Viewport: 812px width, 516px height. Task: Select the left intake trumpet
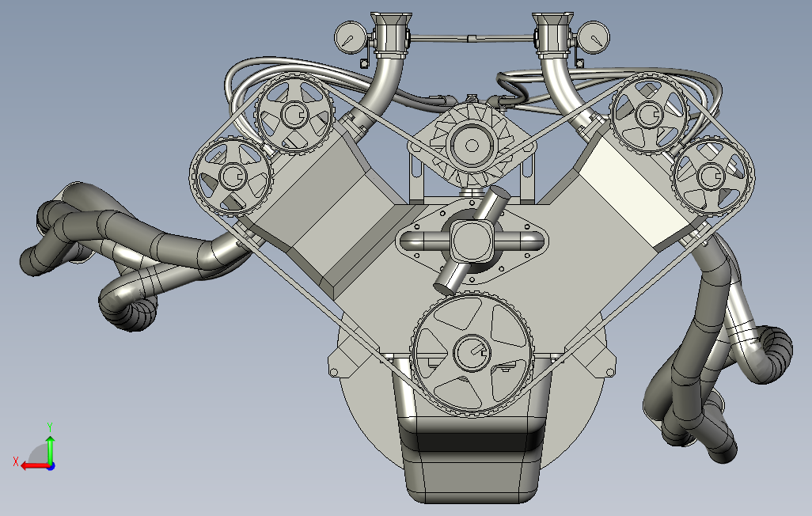coord(391,35)
